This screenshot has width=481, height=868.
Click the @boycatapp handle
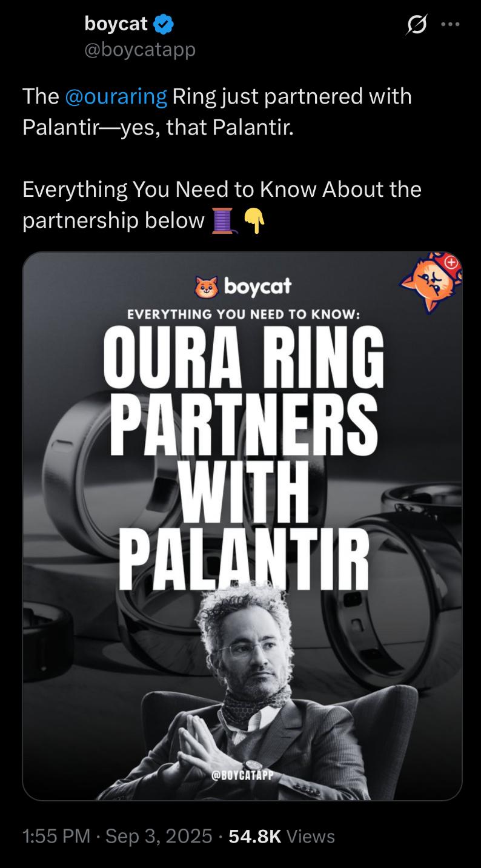(140, 50)
